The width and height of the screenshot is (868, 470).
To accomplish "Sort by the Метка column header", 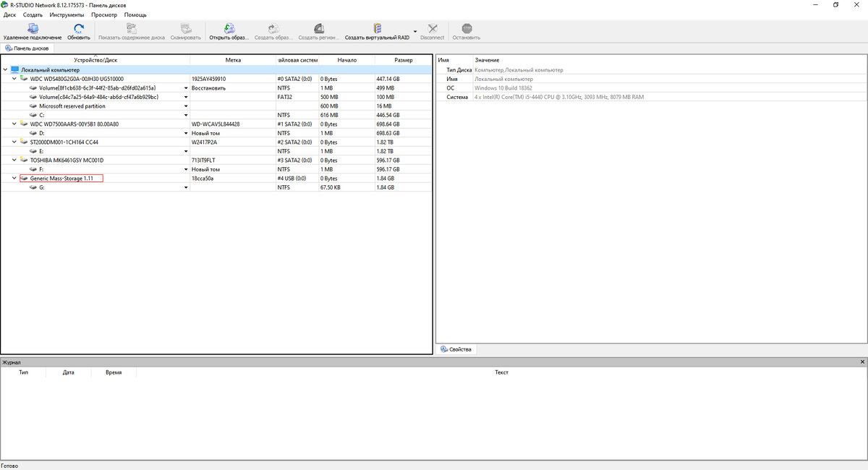I will [233, 60].
